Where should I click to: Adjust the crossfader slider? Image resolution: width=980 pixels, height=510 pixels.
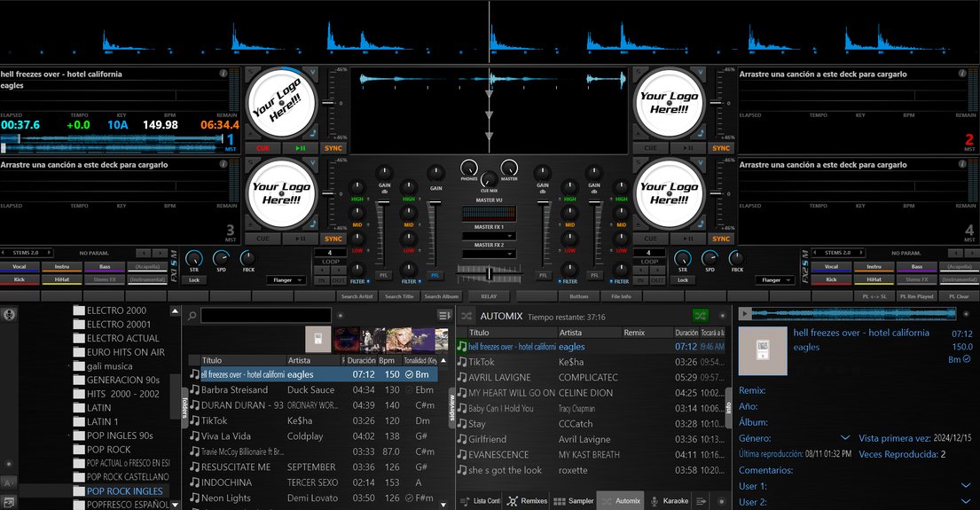(x=489, y=274)
